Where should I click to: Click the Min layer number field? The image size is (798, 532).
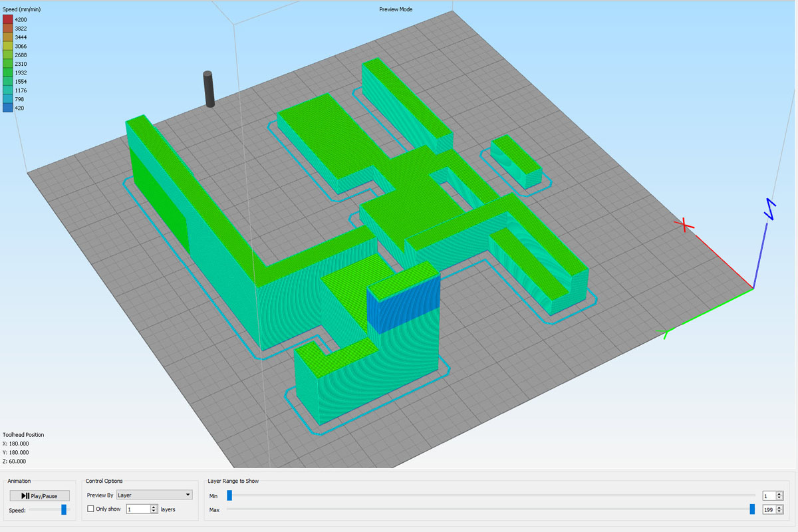(x=769, y=495)
